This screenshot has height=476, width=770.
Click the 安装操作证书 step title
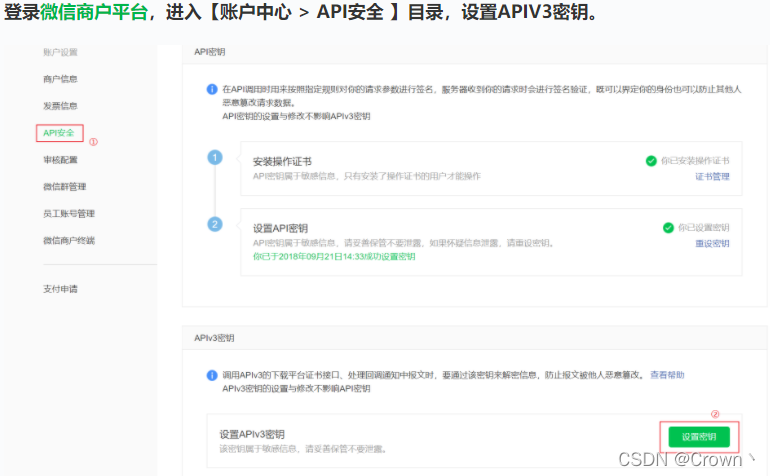[282, 162]
